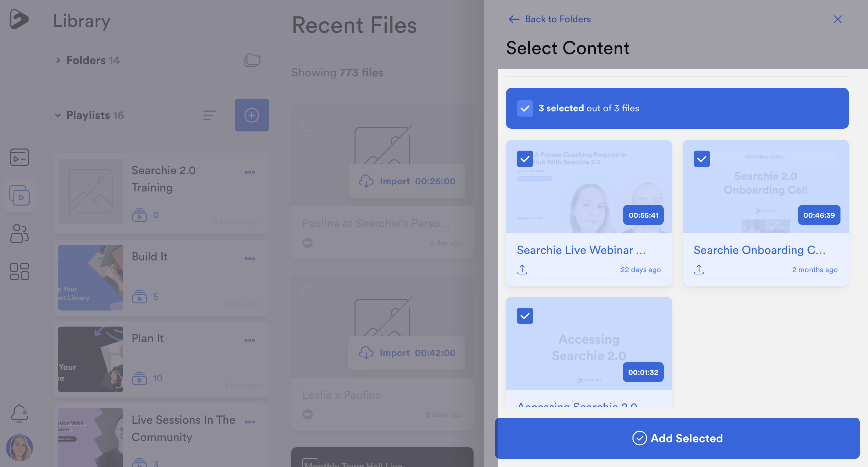
Task: Click the 00:55:41 duration badge
Action: (643, 215)
